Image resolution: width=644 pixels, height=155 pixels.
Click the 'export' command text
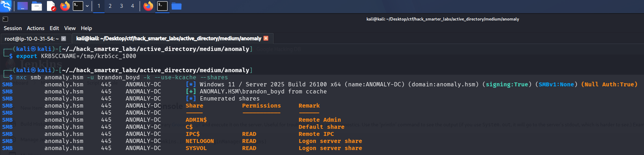(27, 56)
